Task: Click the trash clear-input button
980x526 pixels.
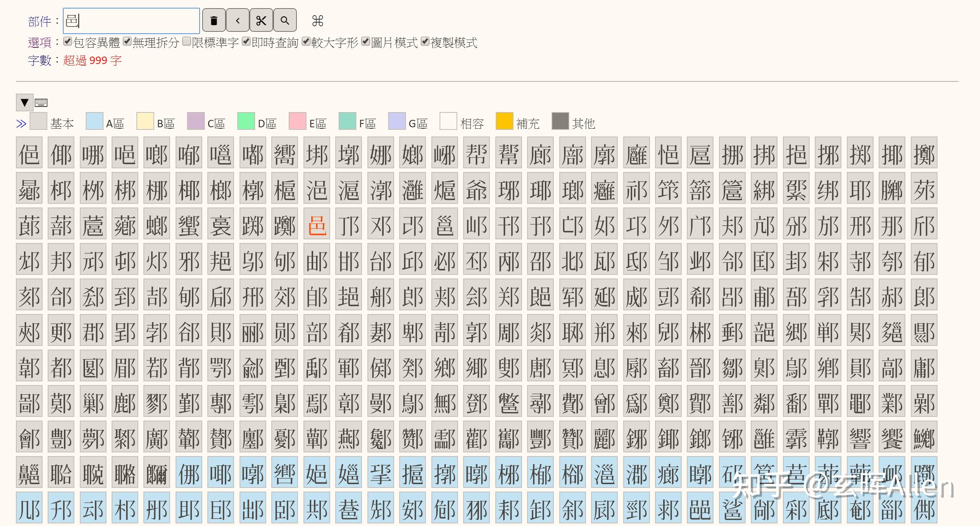Action: (214, 20)
